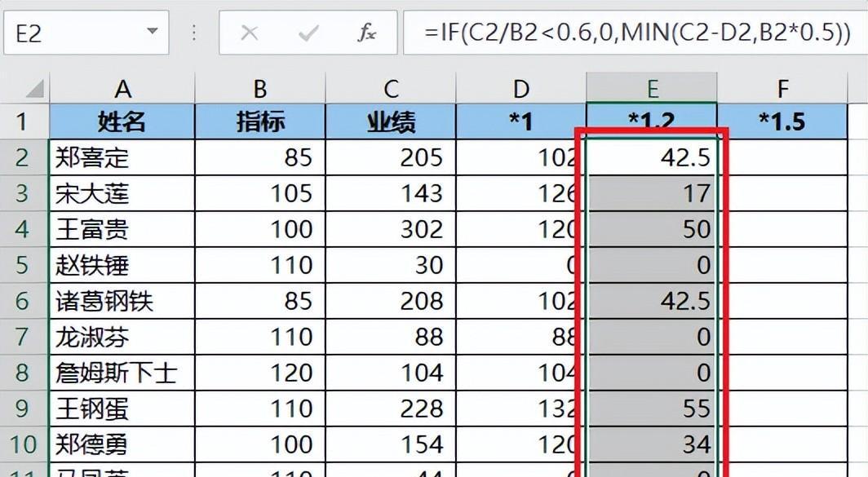The height and width of the screenshot is (477, 868).
Task: Expand the Name Box dropdown arrow
Action: tap(152, 32)
